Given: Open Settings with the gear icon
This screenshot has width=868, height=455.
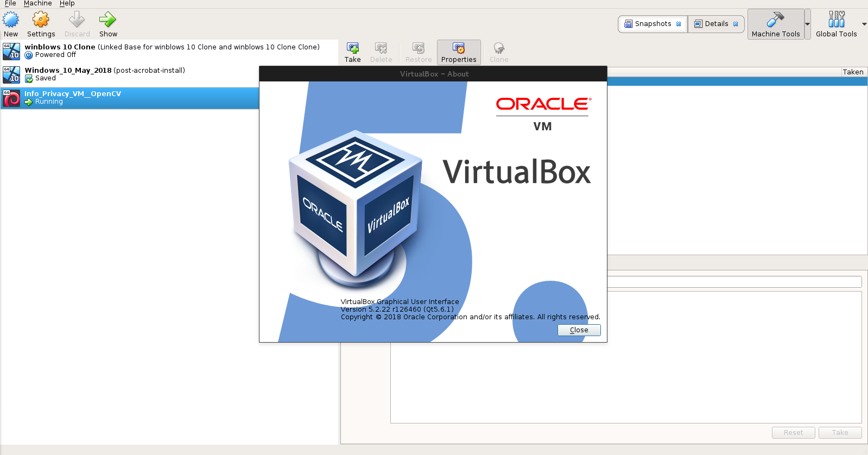Looking at the screenshot, I should (41, 20).
